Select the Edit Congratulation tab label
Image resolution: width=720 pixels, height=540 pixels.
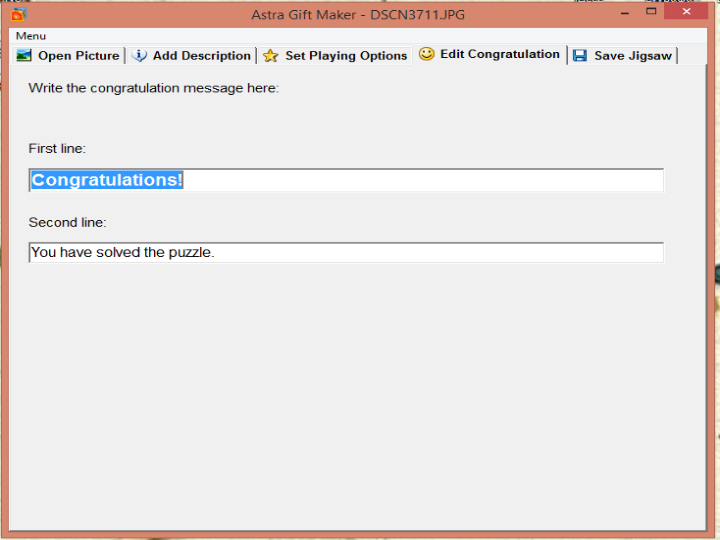click(500, 54)
